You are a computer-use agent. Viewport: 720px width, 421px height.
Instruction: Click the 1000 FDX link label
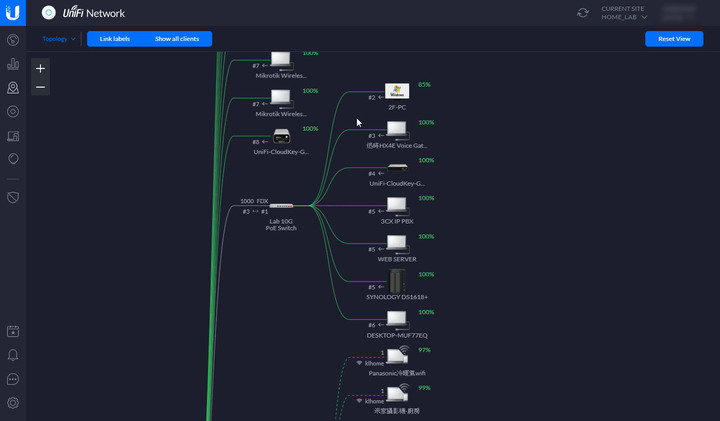[x=254, y=201]
